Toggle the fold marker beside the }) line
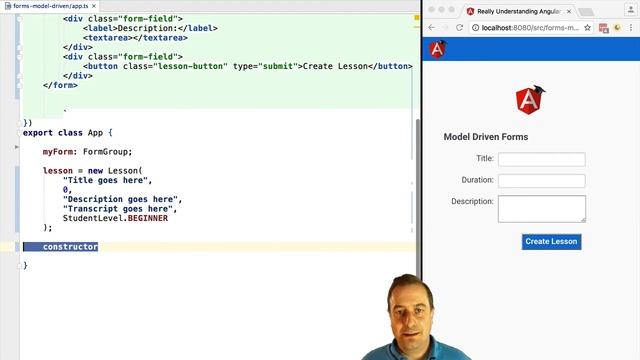The height and width of the screenshot is (360, 640). pos(19,123)
